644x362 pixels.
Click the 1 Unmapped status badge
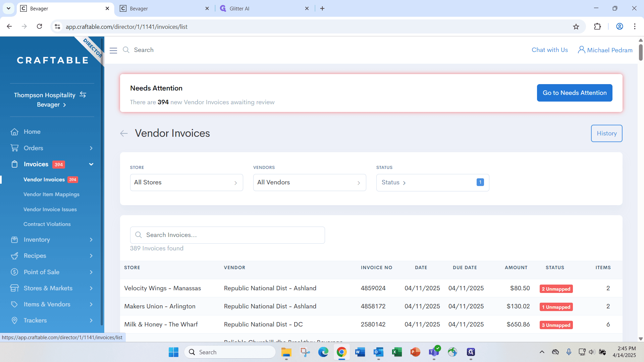pos(556,307)
